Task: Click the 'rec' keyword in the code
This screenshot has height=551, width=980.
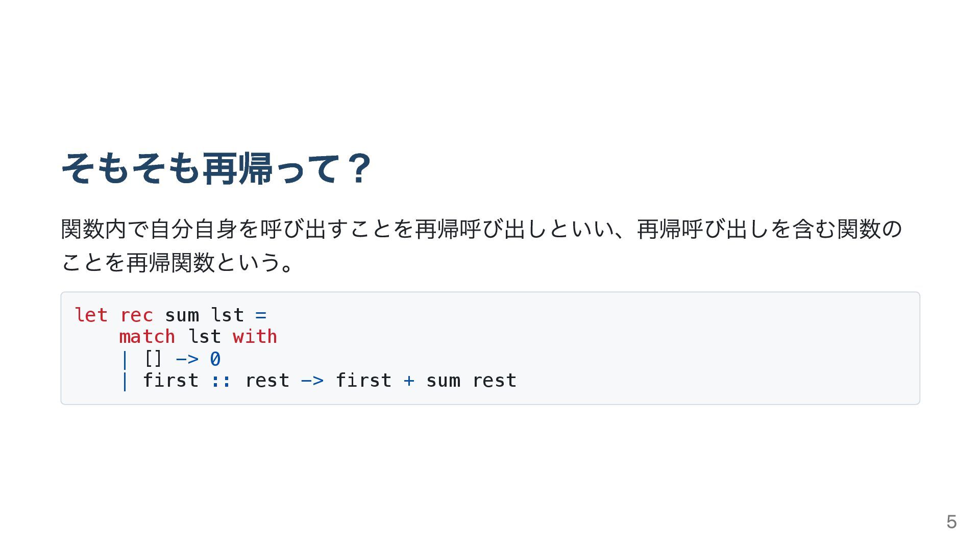Action: (136, 316)
